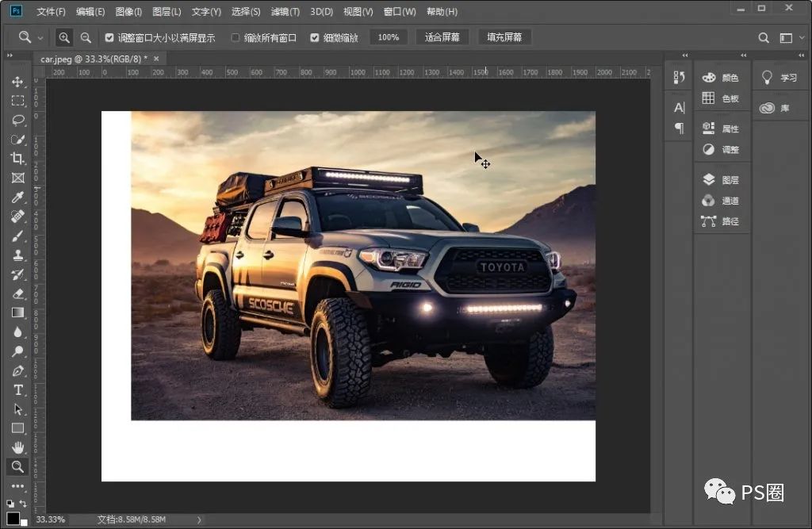Select the Rectangular Marquee tool
Viewport: 812px width, 529px height.
(17, 101)
